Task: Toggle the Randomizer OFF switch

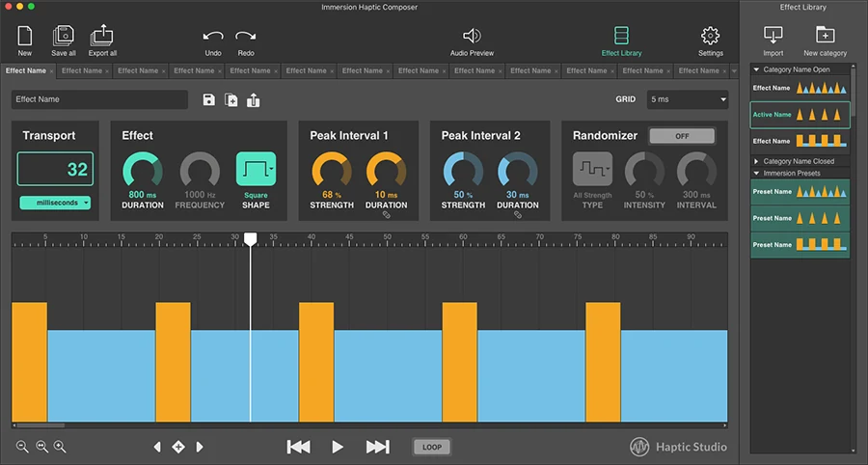Action: (682, 136)
